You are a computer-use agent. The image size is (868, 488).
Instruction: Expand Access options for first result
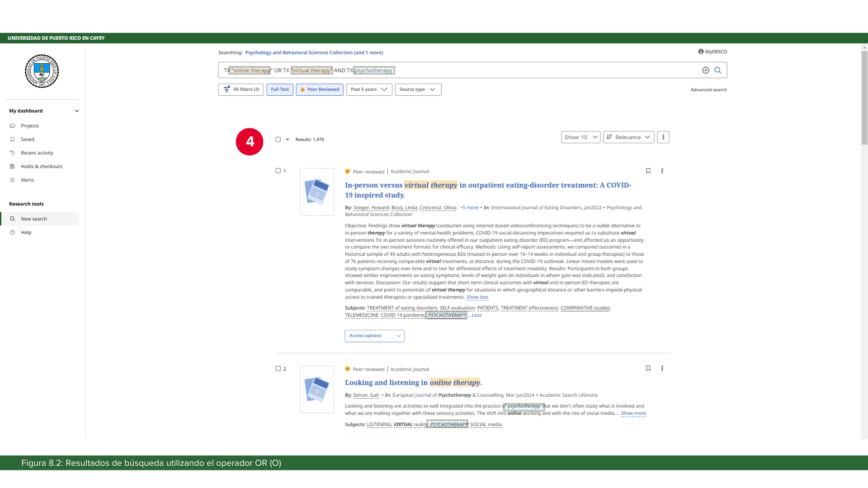(374, 336)
